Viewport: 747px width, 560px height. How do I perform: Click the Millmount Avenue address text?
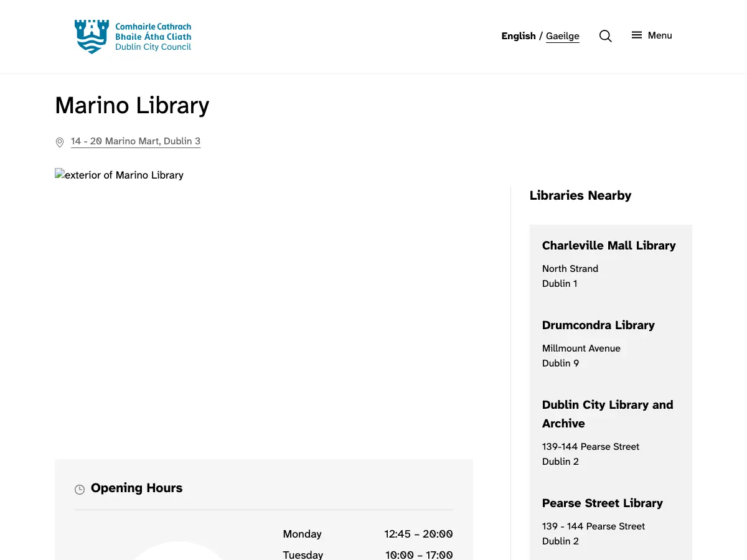pos(581,348)
